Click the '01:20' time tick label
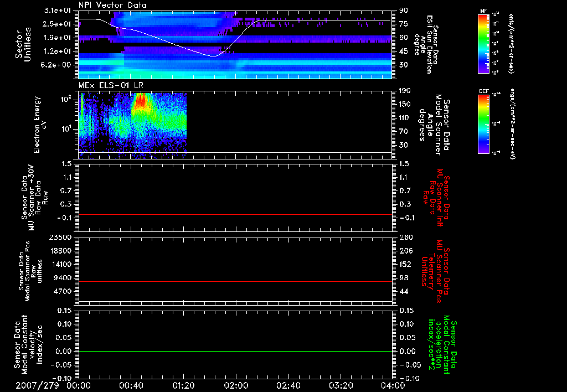This screenshot has height=392, width=567. [x=183, y=386]
